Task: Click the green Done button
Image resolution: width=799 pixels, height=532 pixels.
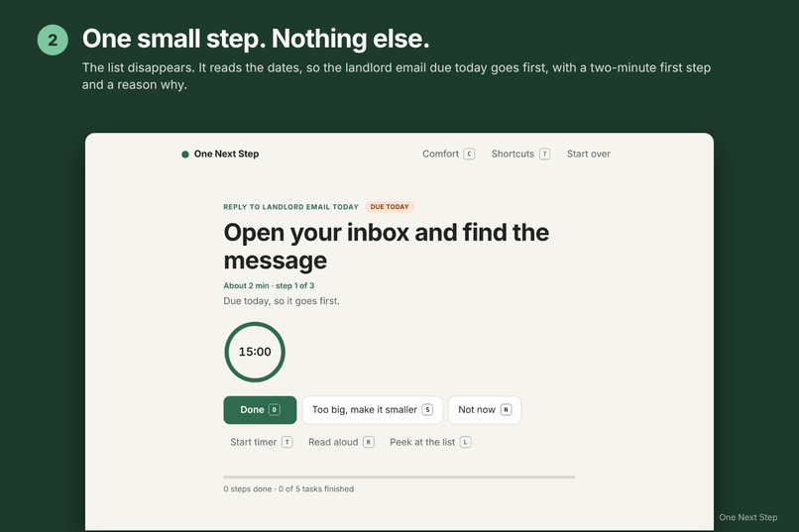Action: pos(260,410)
